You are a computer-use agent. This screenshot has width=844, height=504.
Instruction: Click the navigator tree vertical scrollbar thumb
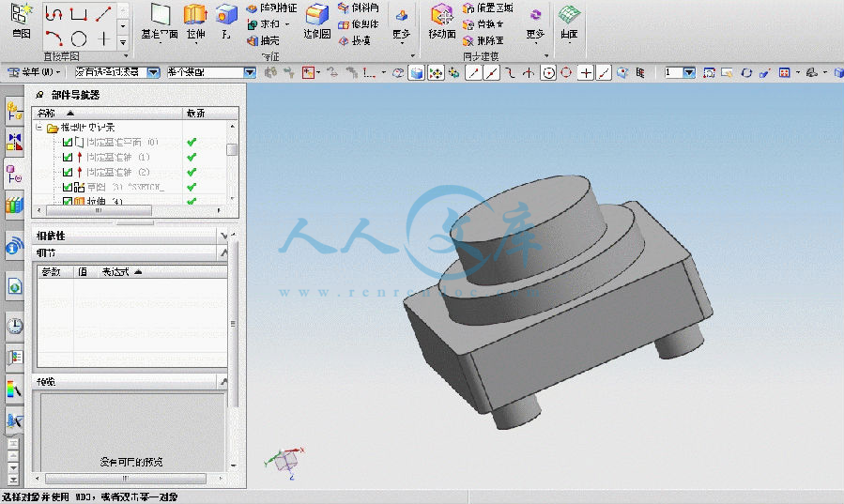tap(232, 149)
